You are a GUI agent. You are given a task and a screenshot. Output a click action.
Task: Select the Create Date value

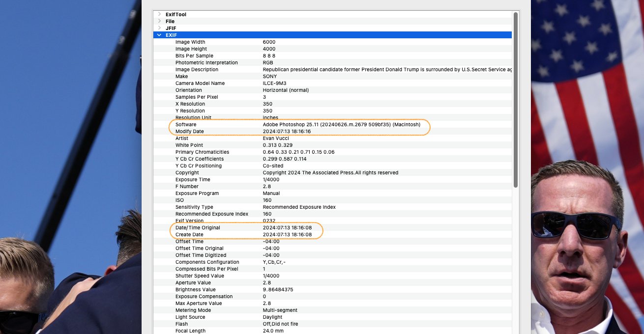(287, 234)
